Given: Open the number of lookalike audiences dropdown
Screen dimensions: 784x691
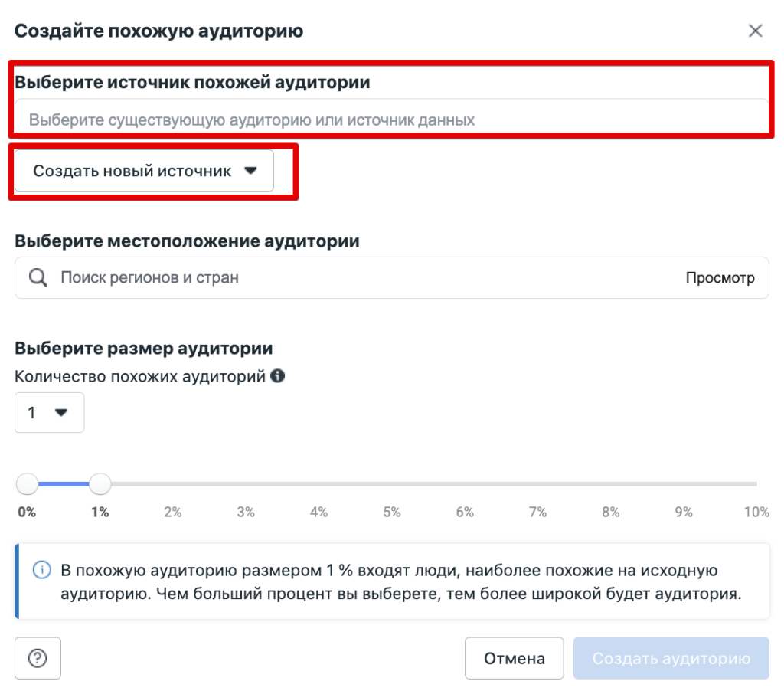Looking at the screenshot, I should 49,412.
